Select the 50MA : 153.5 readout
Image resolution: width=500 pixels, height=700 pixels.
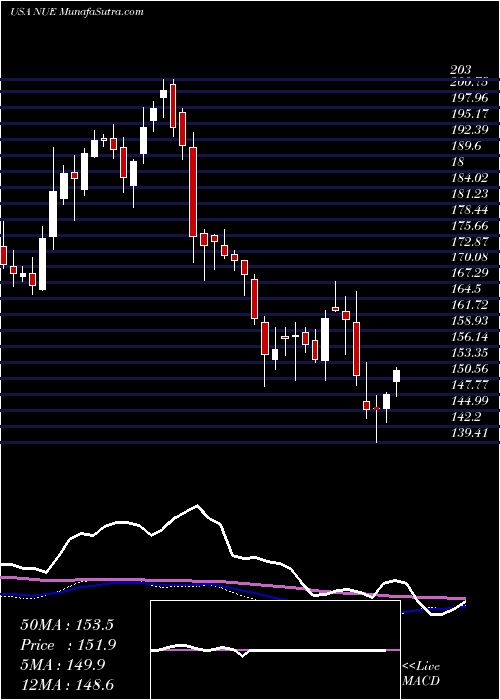click(68, 625)
